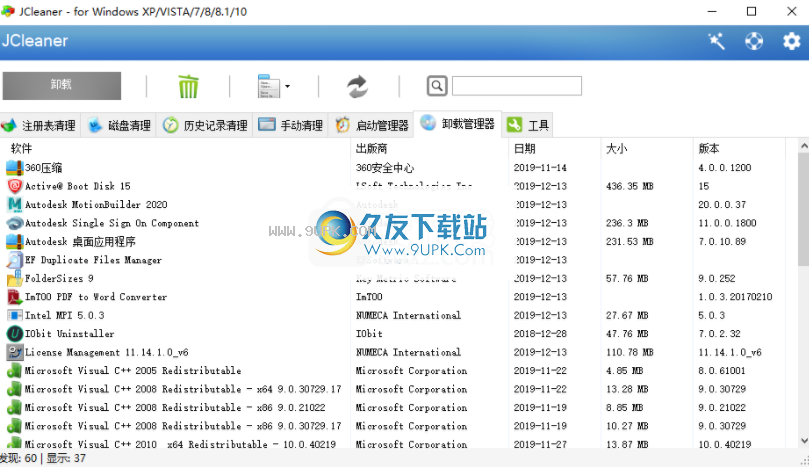809x467 pixels.
Task: Click the 4.0.0.1200 version cell
Action: pyautogui.click(x=725, y=168)
